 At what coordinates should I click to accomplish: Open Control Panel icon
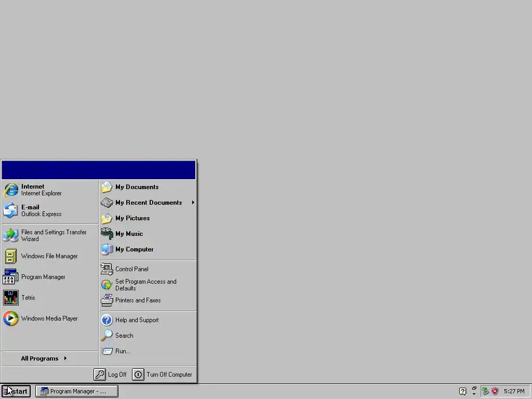click(x=107, y=269)
